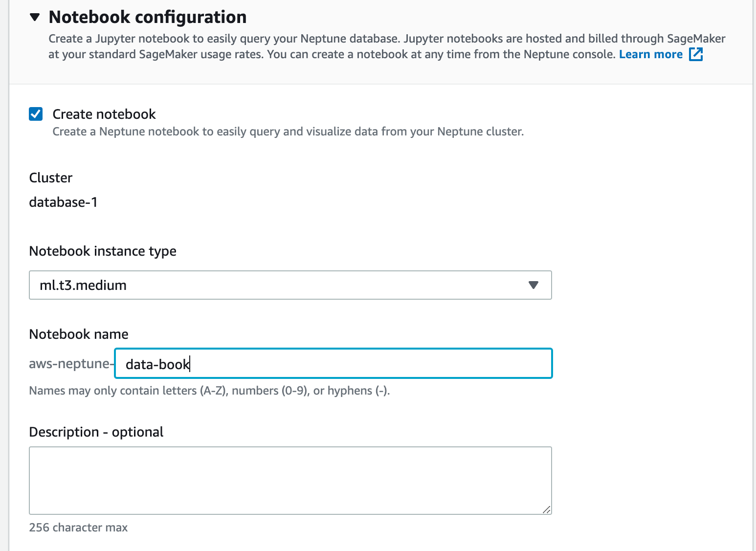Screen dimensions: 756x551
Task: Click the aws-neptune- name prefix label
Action: pos(71,363)
